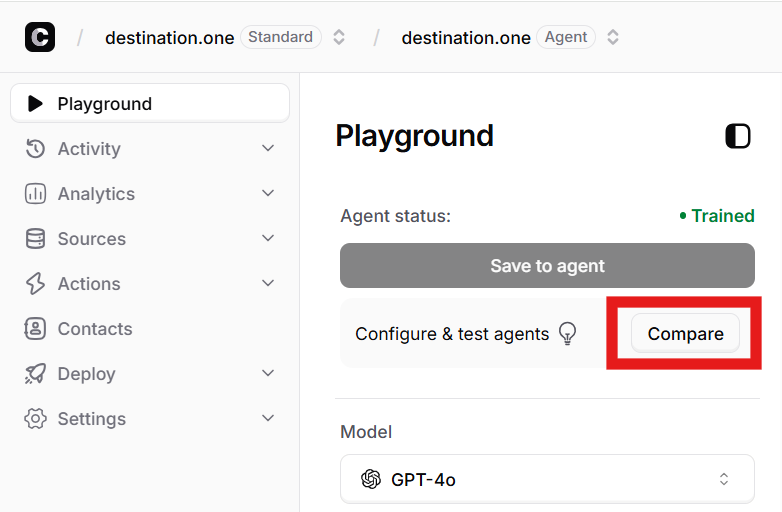Open the agent switcher next to Agent
The width and height of the screenshot is (782, 512).
point(613,37)
